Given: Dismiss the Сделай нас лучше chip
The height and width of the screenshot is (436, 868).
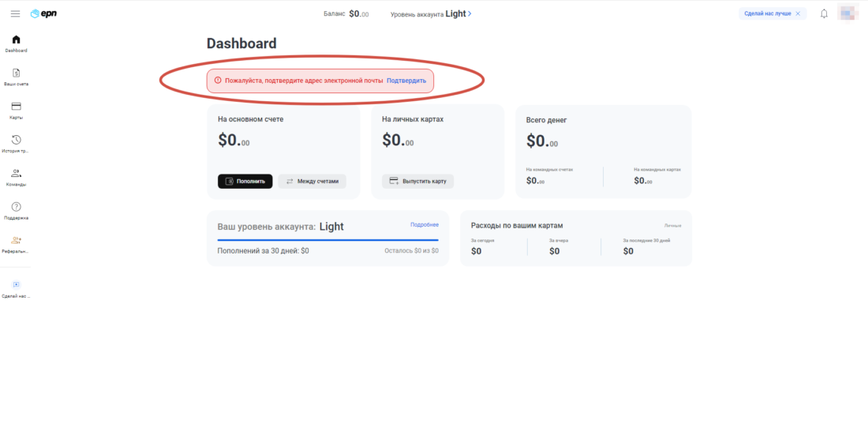Looking at the screenshot, I should 798,13.
